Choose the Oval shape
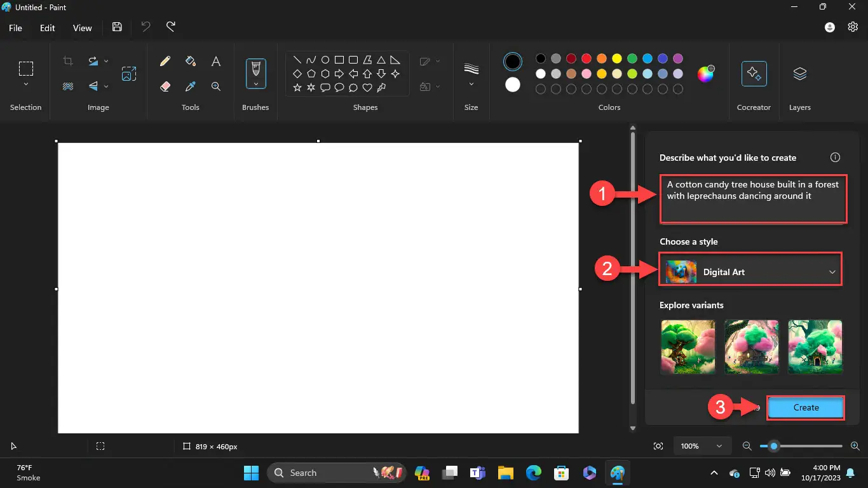Image resolution: width=868 pixels, height=488 pixels. click(325, 60)
